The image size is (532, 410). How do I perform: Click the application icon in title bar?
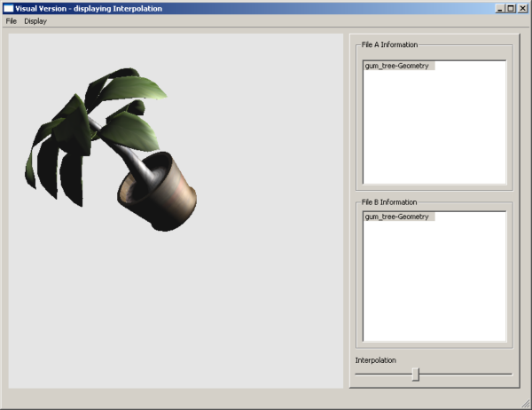(8, 8)
